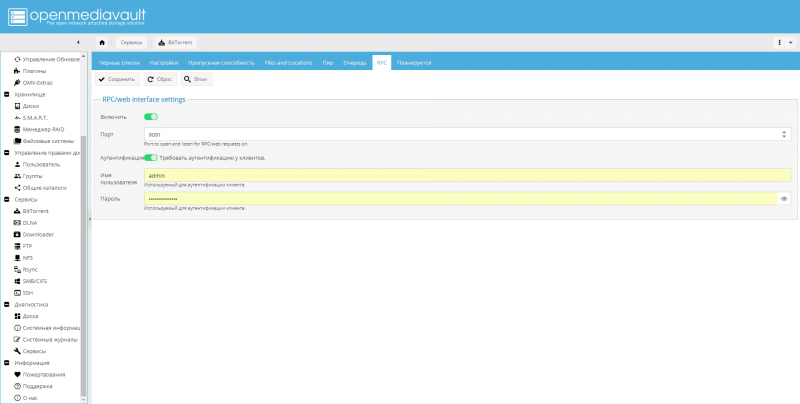Open S.M.A.R.T. monitoring page
800x404 pixels.
[35, 118]
